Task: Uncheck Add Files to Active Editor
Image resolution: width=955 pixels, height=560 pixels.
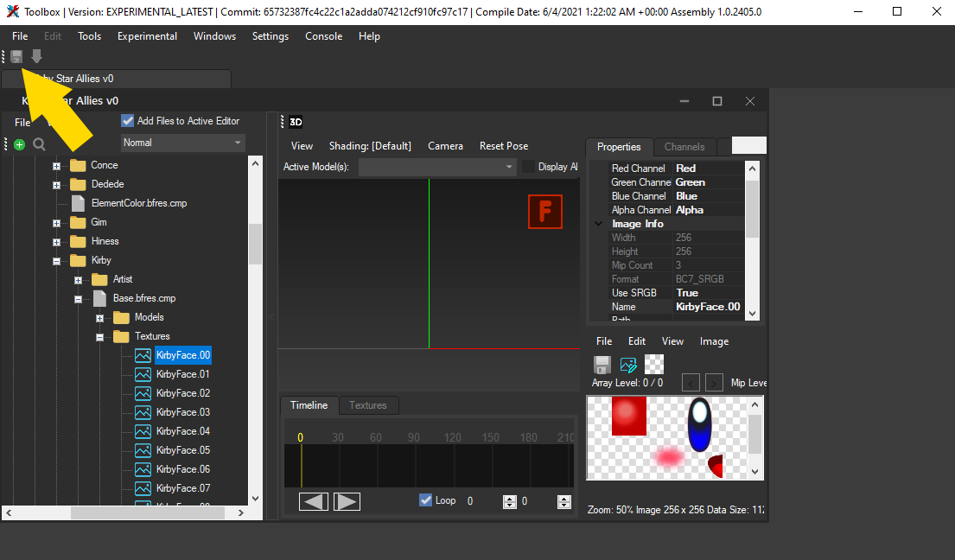Action: point(126,120)
